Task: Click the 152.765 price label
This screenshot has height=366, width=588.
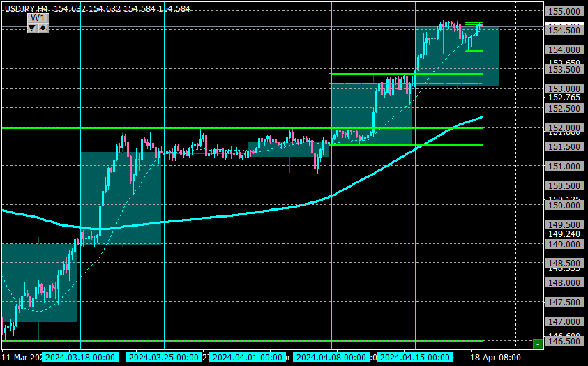Action: (564, 98)
